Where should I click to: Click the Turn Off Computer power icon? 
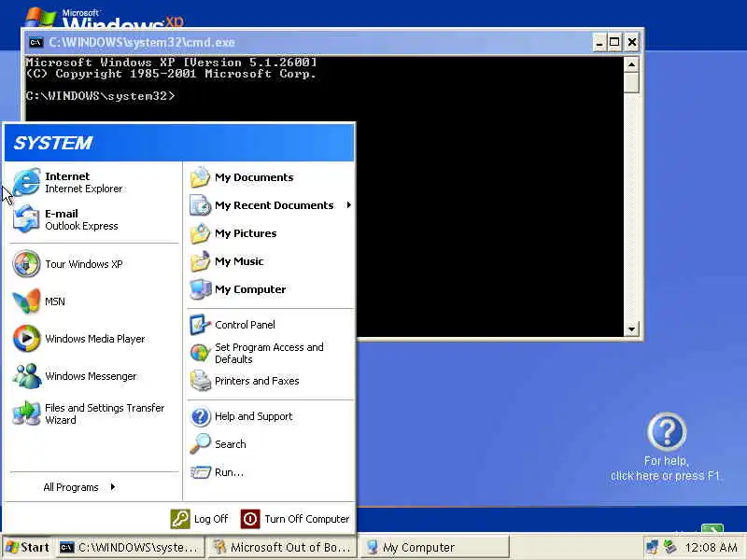(x=250, y=519)
